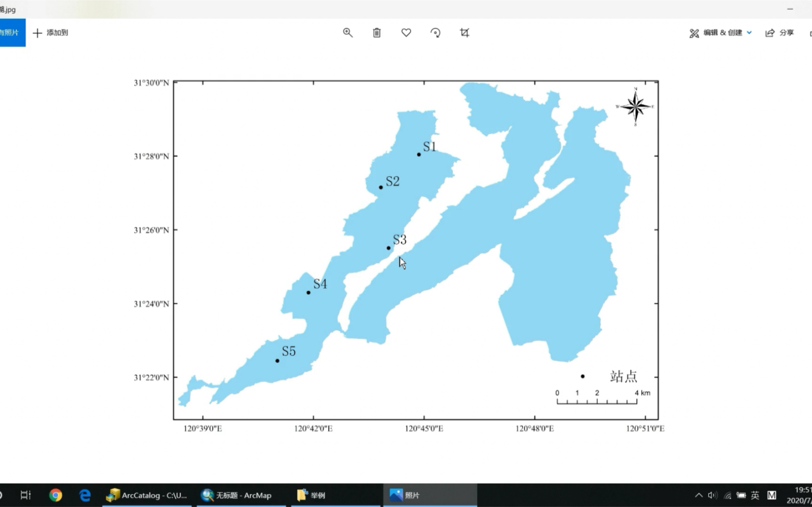Open the 举例 folder taskbar item

[x=335, y=495]
